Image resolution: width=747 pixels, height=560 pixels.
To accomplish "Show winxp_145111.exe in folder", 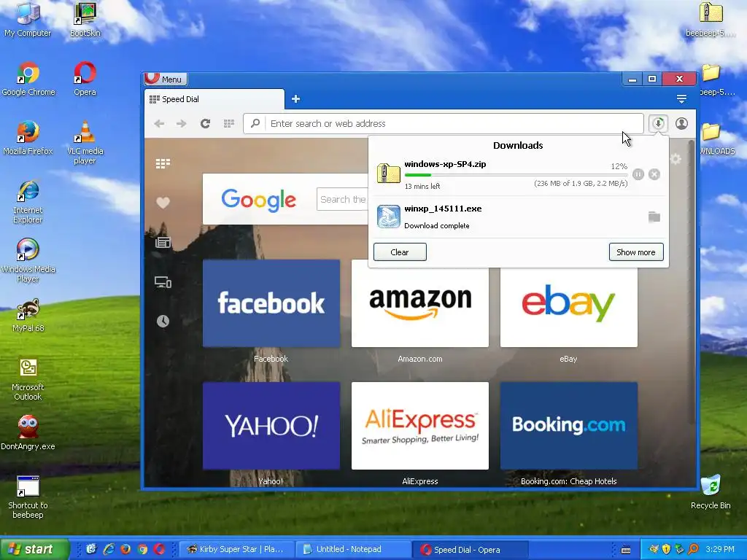I will click(654, 217).
